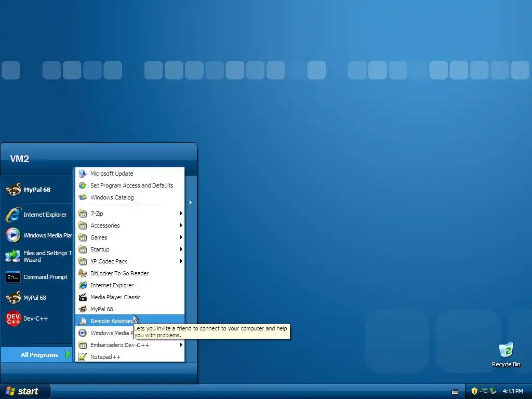
Task: Click the Set Program Access and Defaults icon
Action: click(83, 185)
